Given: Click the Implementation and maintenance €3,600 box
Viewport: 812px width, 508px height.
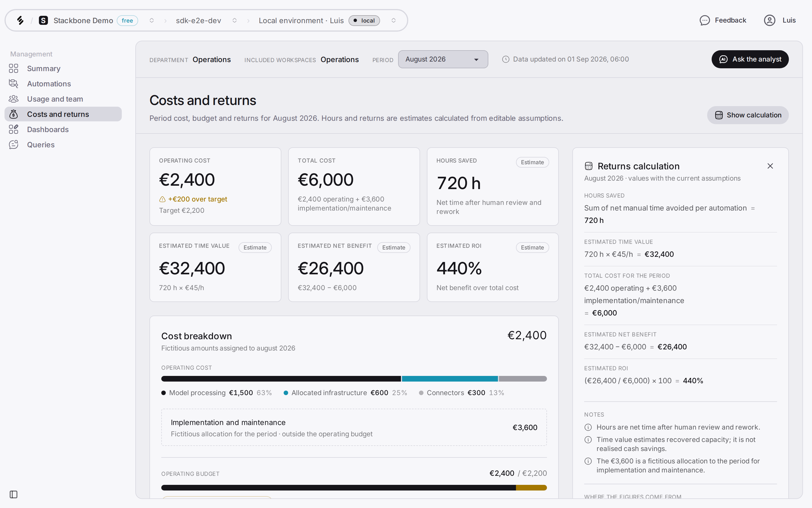Looking at the screenshot, I should (x=354, y=427).
